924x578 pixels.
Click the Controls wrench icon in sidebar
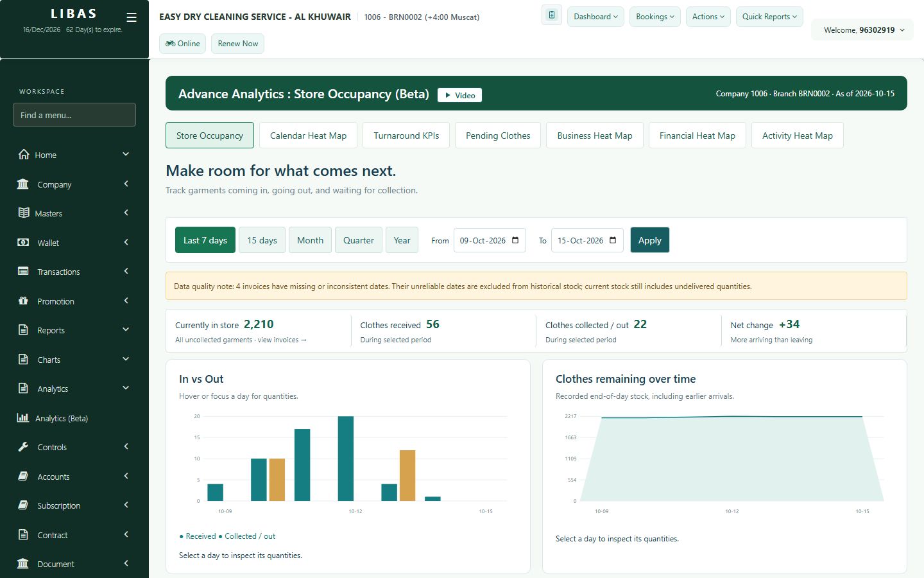pos(23,446)
